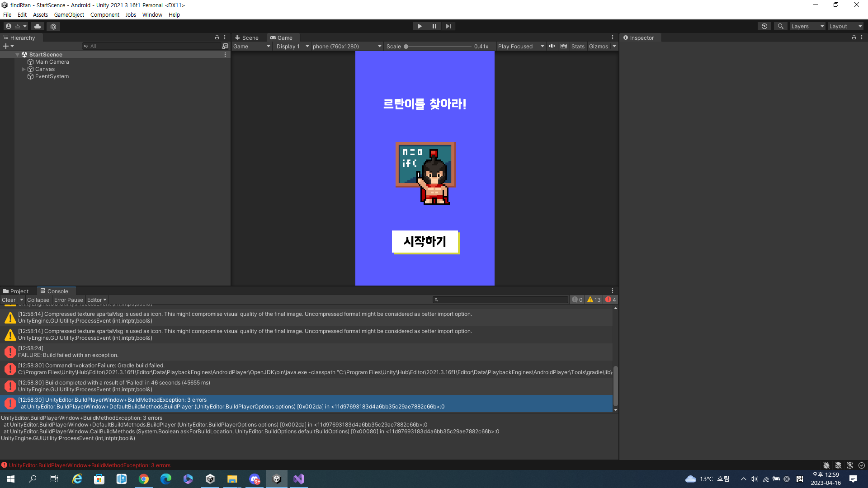
Task: Open Unity cloud services
Action: tap(38, 26)
